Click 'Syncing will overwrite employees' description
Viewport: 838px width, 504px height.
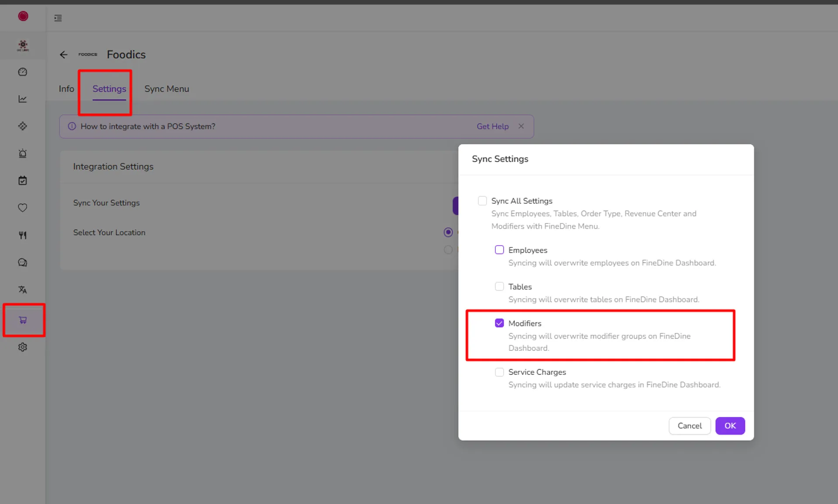(612, 263)
